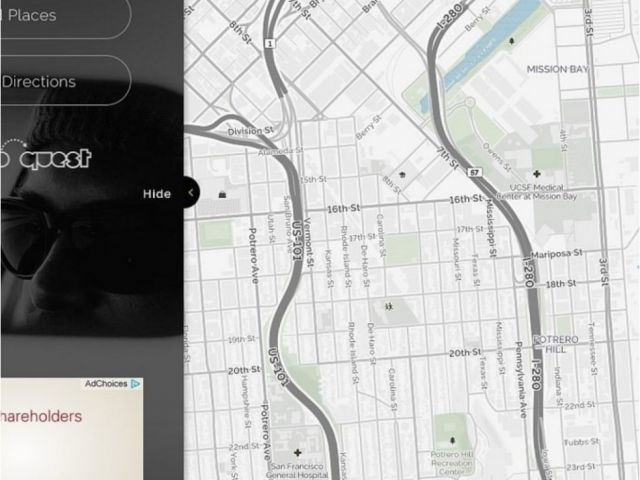Open the Directions button

coord(40,82)
